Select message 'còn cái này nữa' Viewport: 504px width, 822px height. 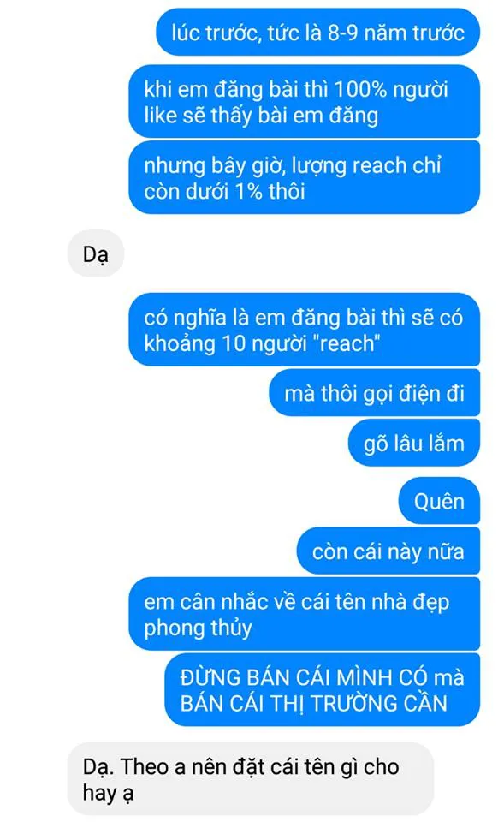388,551
